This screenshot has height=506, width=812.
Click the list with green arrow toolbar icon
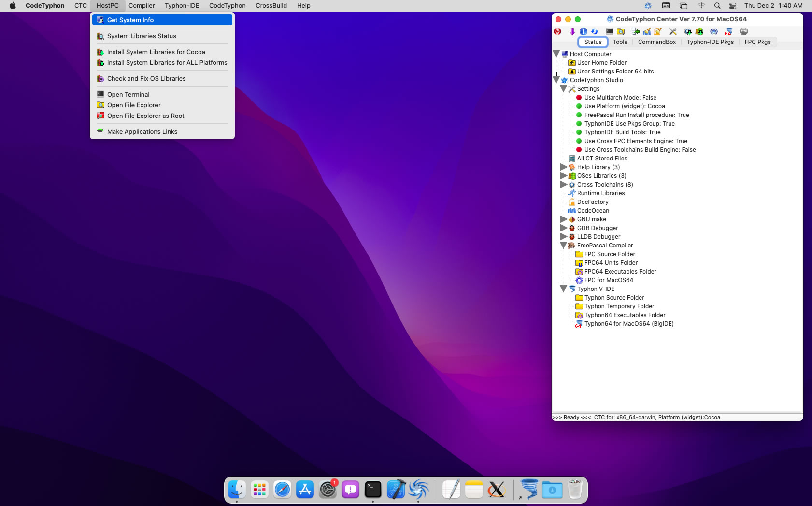click(636, 31)
